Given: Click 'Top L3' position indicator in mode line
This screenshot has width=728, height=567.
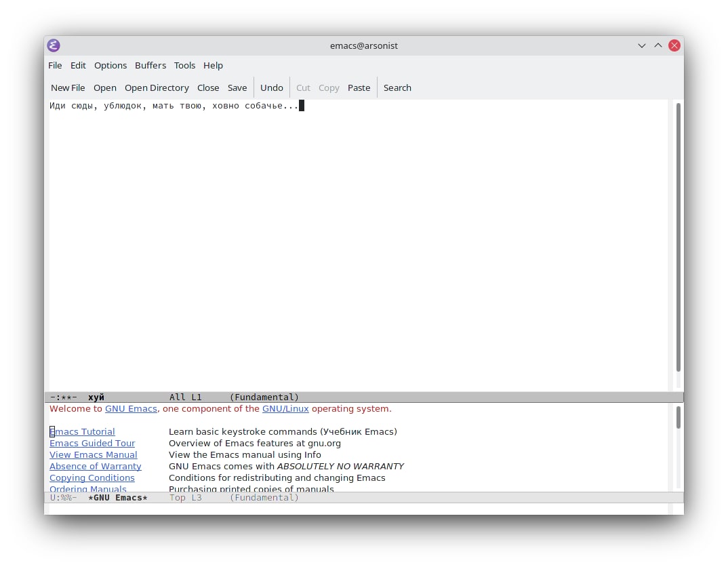Looking at the screenshot, I should [186, 498].
